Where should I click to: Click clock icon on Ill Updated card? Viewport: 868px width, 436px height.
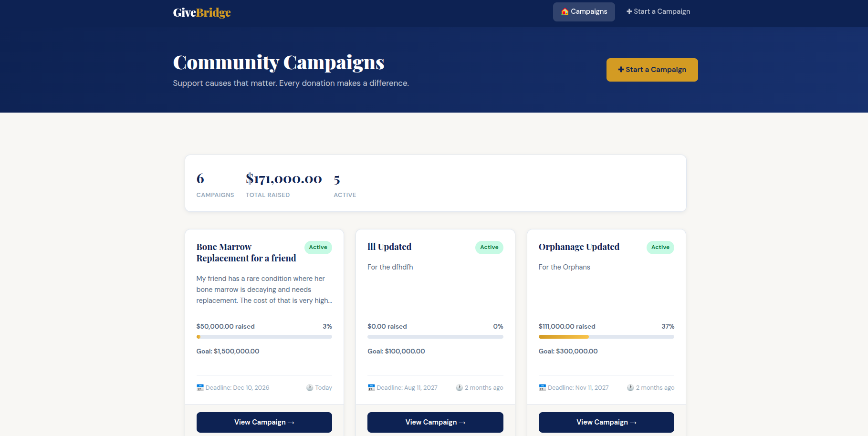coord(459,388)
